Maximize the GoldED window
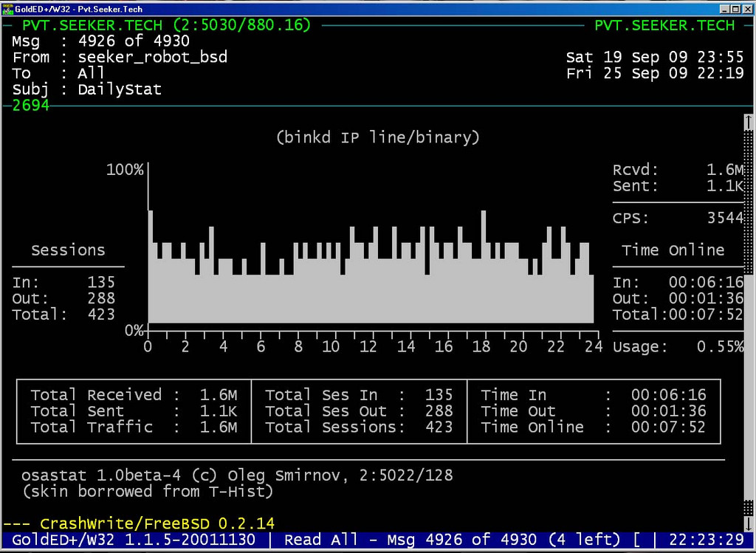Viewport: 756px width, 553px height. coord(735,7)
